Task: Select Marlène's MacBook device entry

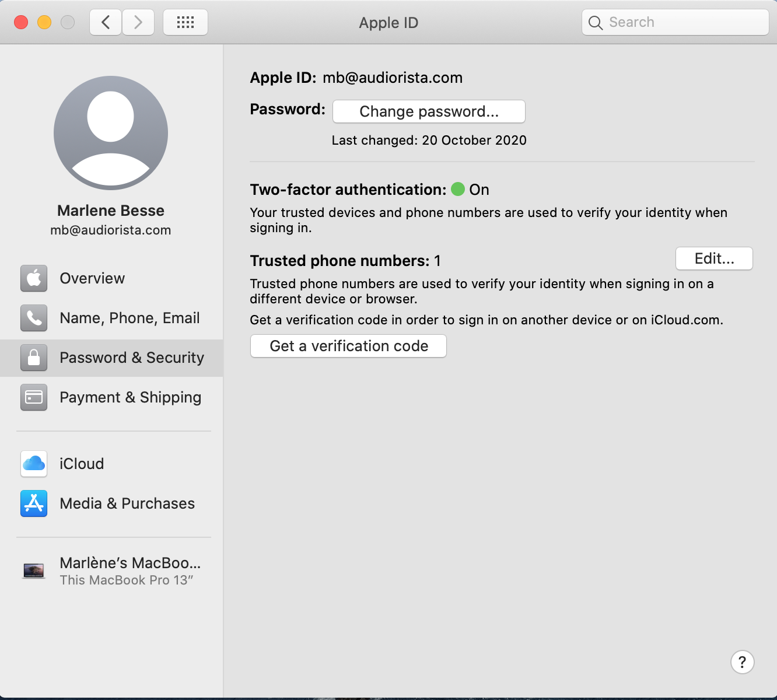Action: tap(111, 570)
